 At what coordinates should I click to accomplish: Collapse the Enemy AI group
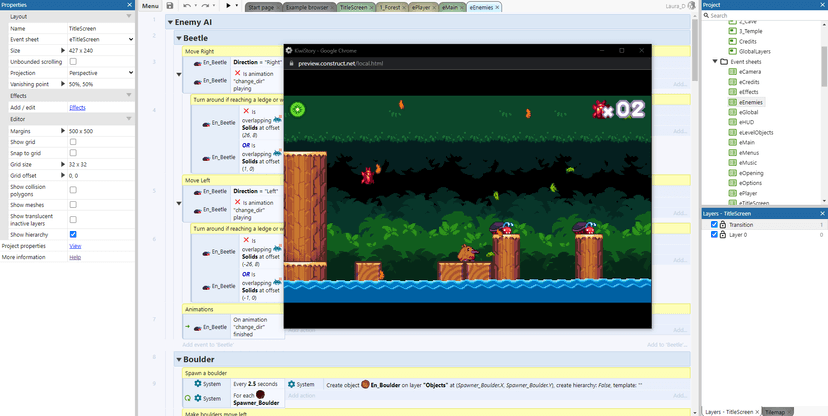coord(170,23)
